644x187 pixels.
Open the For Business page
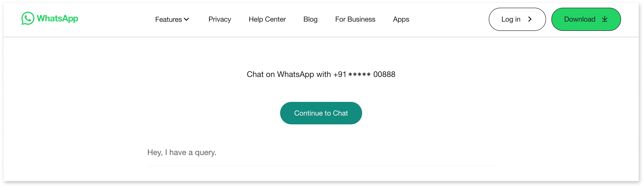point(355,19)
